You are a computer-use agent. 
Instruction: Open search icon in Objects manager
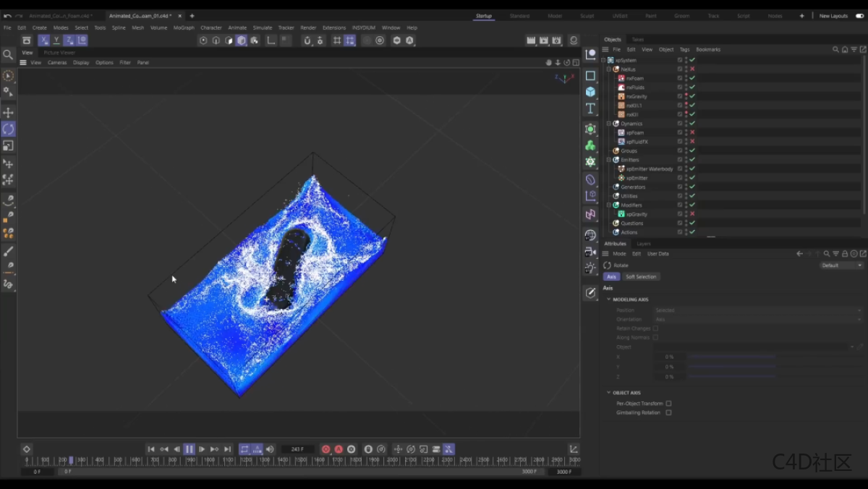click(835, 50)
